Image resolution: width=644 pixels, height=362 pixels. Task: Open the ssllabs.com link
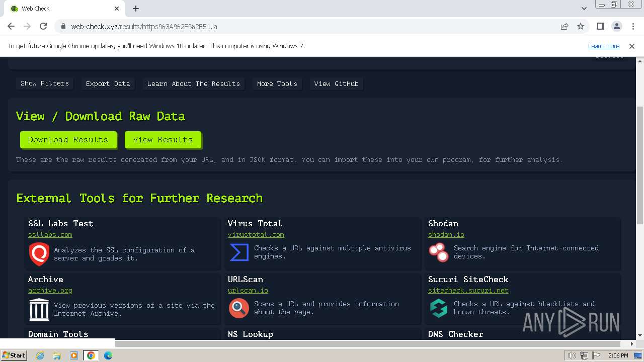[x=50, y=235]
